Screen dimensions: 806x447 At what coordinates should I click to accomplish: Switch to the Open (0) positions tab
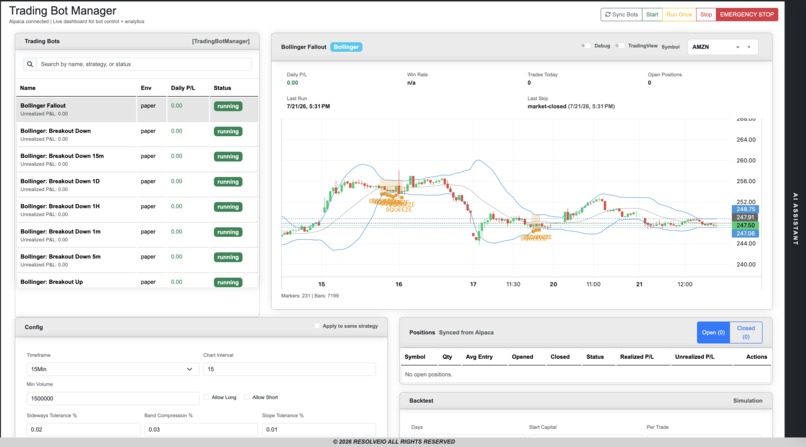point(713,332)
